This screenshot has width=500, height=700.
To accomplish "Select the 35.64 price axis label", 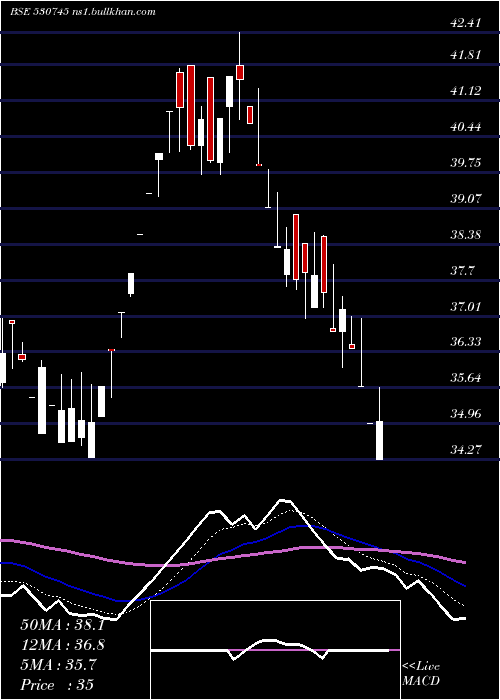I will pos(466,378).
